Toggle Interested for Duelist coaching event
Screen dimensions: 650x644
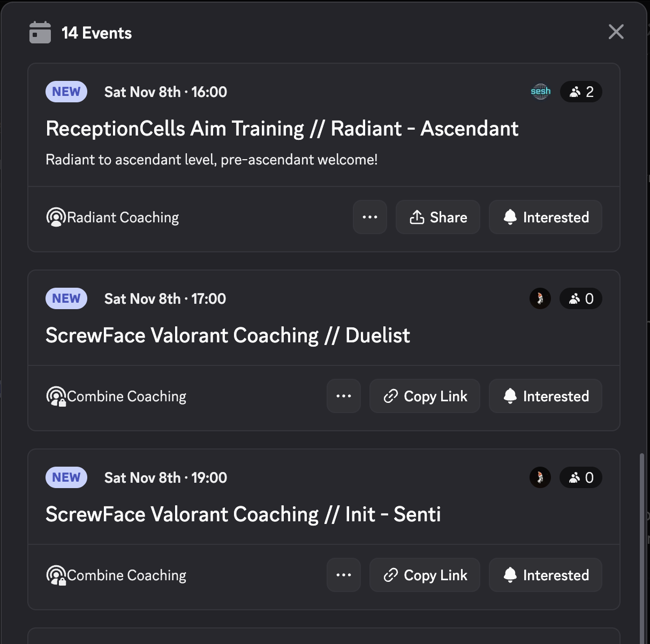[546, 396]
